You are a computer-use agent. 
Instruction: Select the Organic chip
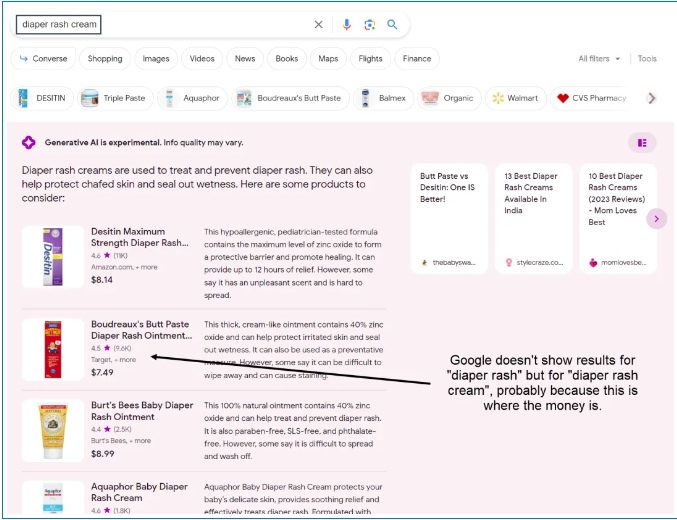[449, 98]
